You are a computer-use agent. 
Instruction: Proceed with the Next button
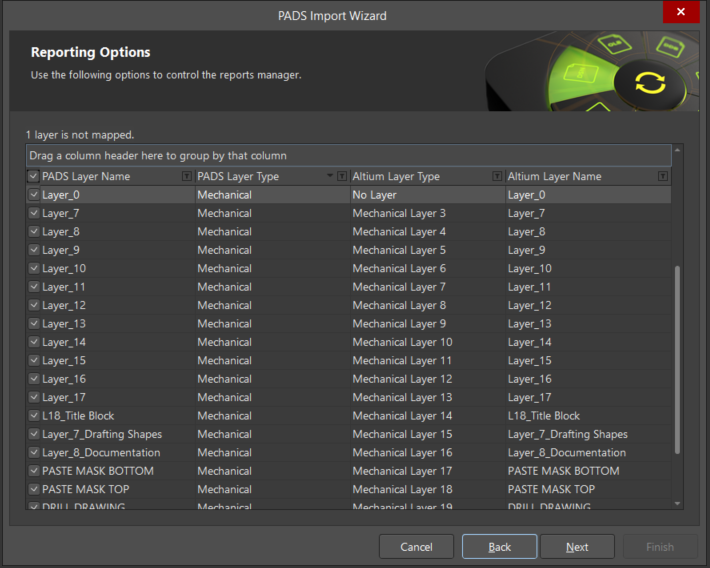(577, 547)
